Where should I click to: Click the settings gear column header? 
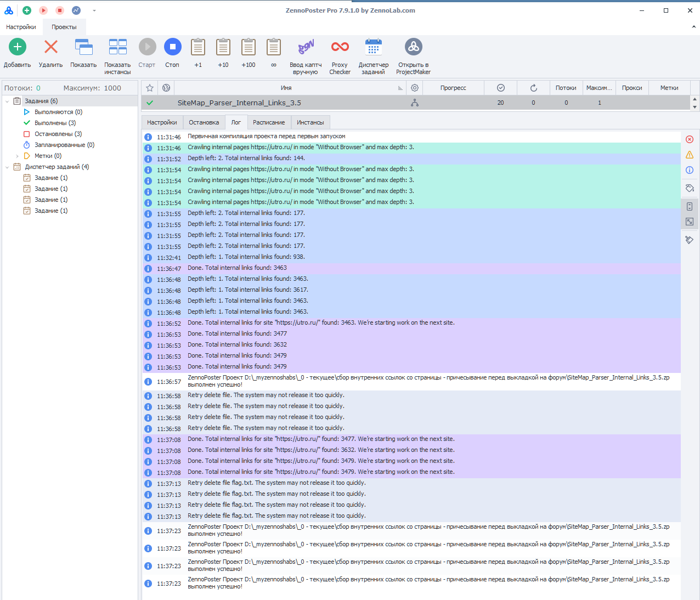pyautogui.click(x=415, y=88)
